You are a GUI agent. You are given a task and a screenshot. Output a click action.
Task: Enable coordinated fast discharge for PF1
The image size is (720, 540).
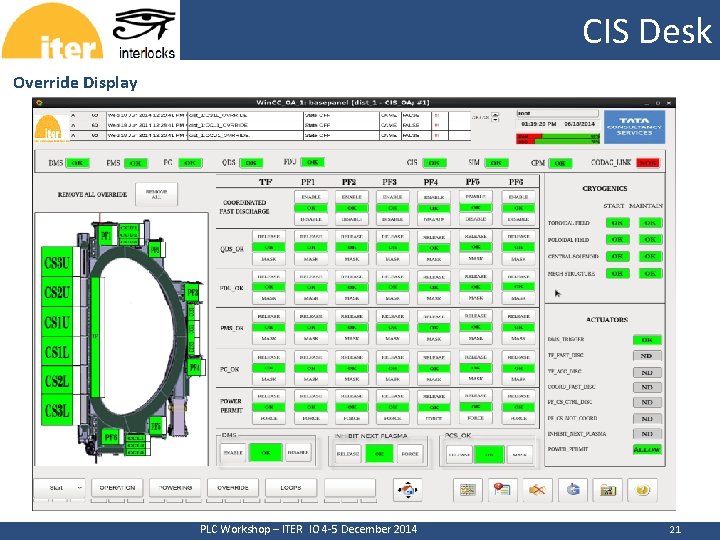point(311,197)
